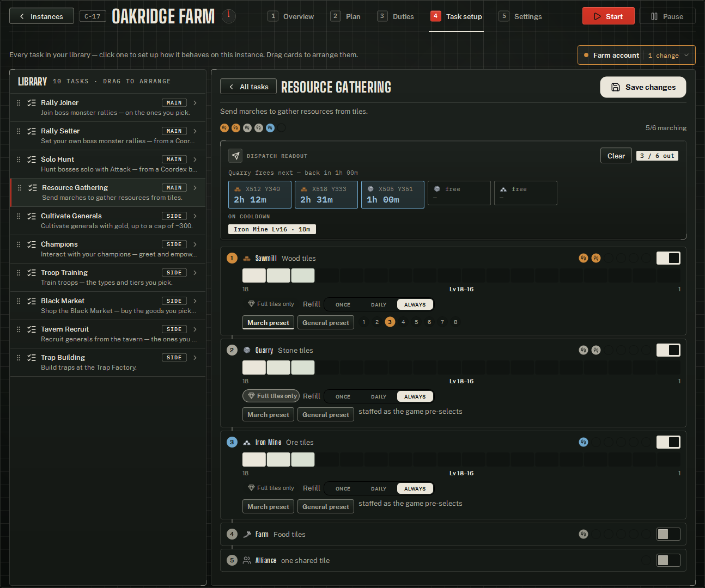This screenshot has width=705, height=588.
Task: Toggle Full tiles only for Sawmill
Action: tap(271, 304)
